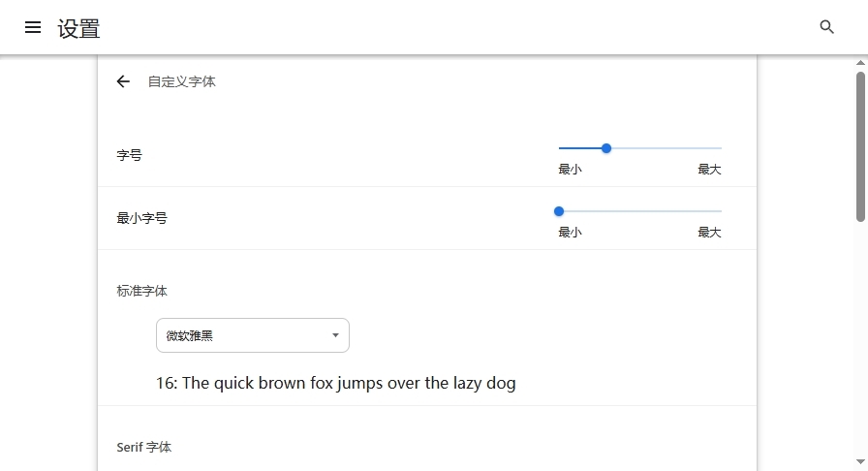Open the 微软雅黑 standard font dropdown
The image size is (868, 471).
click(x=252, y=335)
